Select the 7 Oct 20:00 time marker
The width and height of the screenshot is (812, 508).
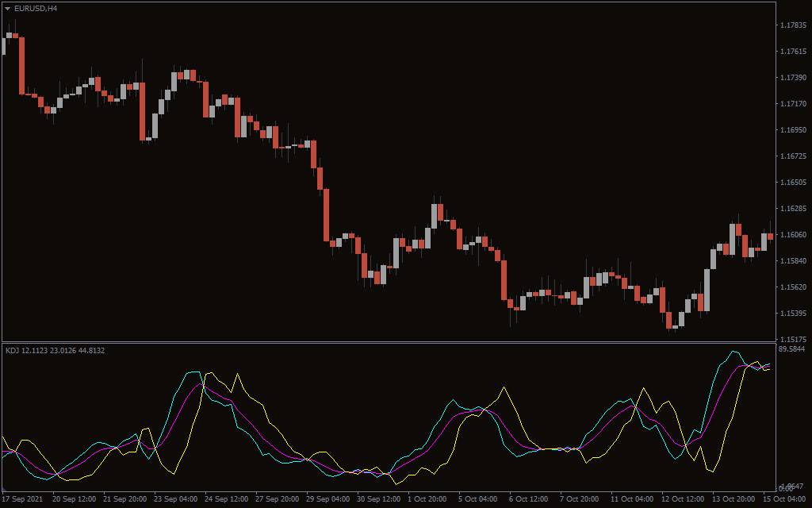pos(580,499)
